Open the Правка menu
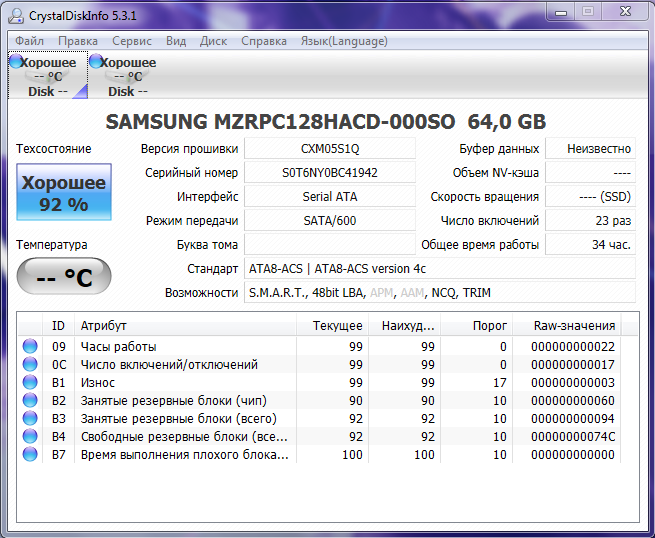Viewport: 655px width, 538px height. (x=78, y=41)
